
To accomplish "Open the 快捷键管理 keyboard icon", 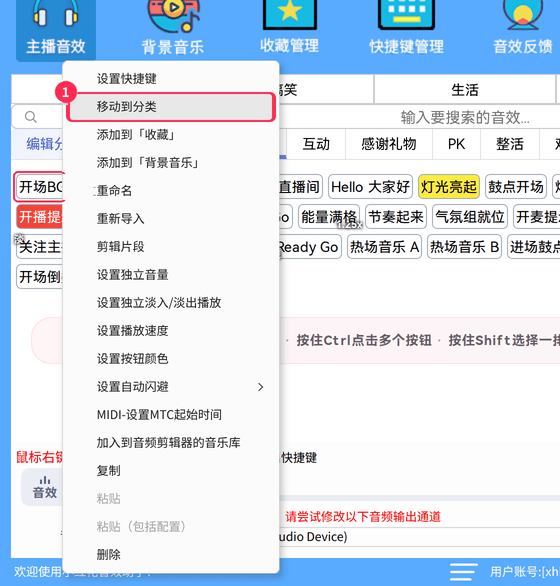I will [x=406, y=14].
